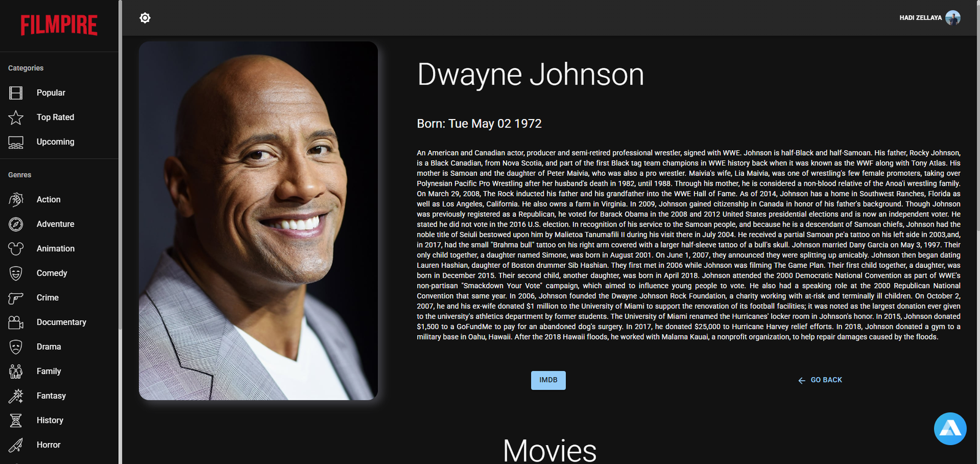Screen dimensions: 980x464
Task: Open the Drama genre
Action: pos(48,347)
